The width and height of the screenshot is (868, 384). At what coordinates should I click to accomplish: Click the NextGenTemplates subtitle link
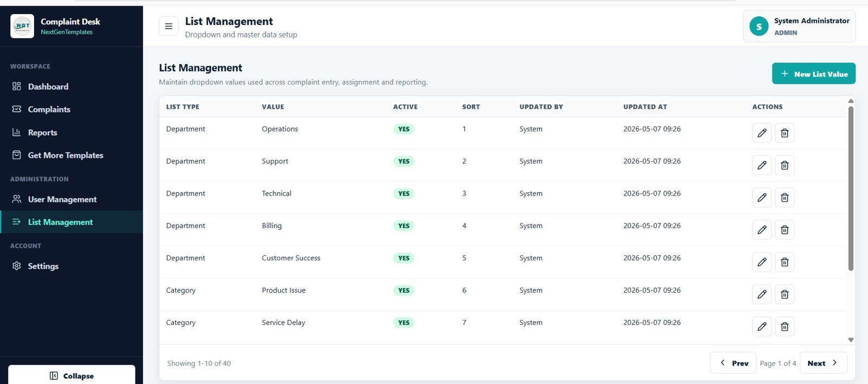(67, 32)
